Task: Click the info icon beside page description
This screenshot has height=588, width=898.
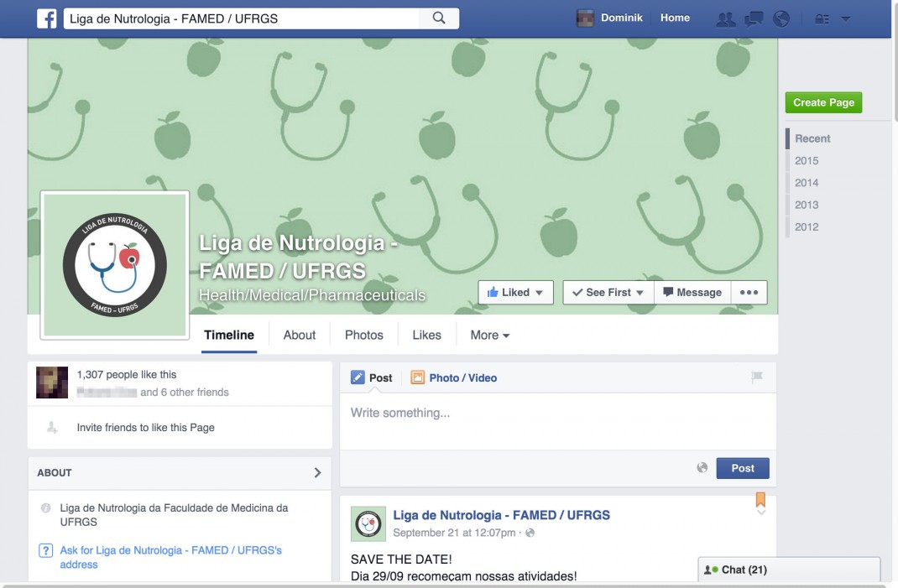Action: click(x=46, y=507)
